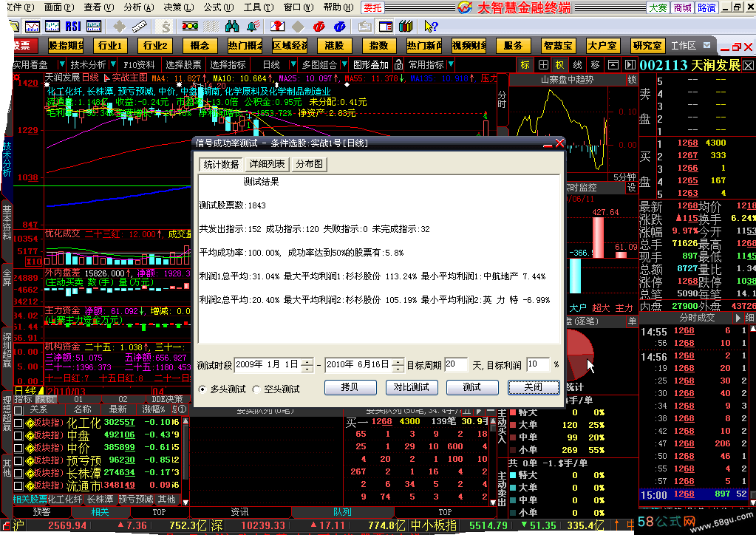
Task: Click the 委托 order button
Action: (x=372, y=7)
